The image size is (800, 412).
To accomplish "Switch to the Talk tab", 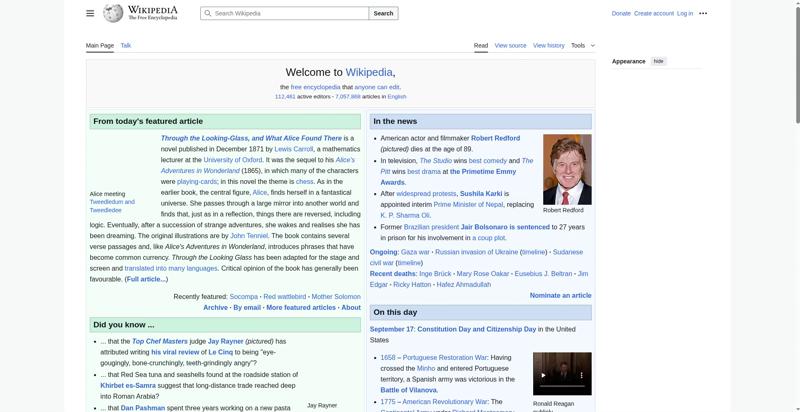I will tap(126, 45).
